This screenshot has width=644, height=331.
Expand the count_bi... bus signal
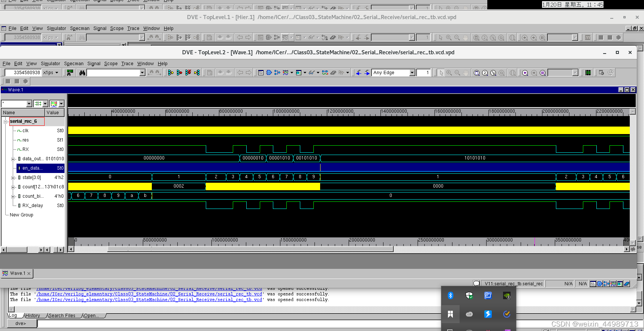pyautogui.click(x=13, y=196)
